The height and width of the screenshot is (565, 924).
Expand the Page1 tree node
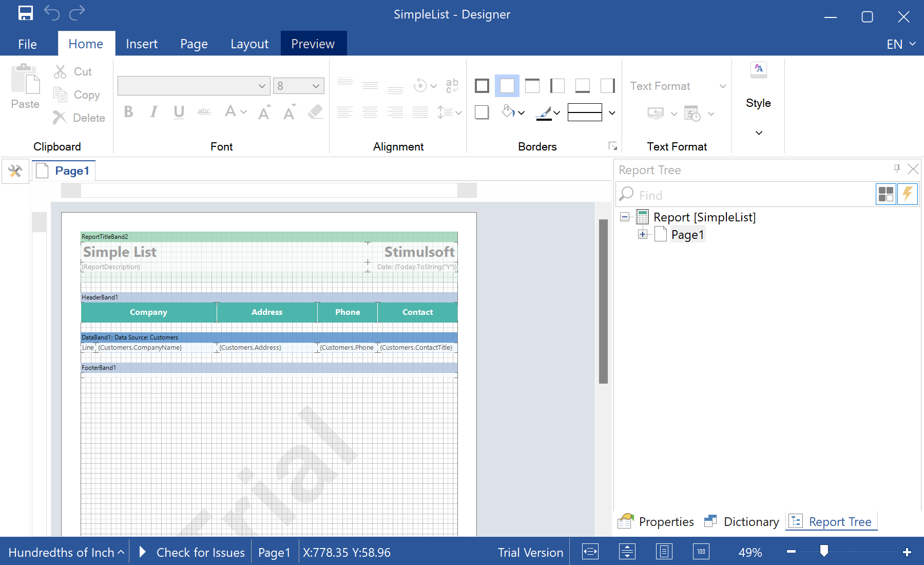642,235
